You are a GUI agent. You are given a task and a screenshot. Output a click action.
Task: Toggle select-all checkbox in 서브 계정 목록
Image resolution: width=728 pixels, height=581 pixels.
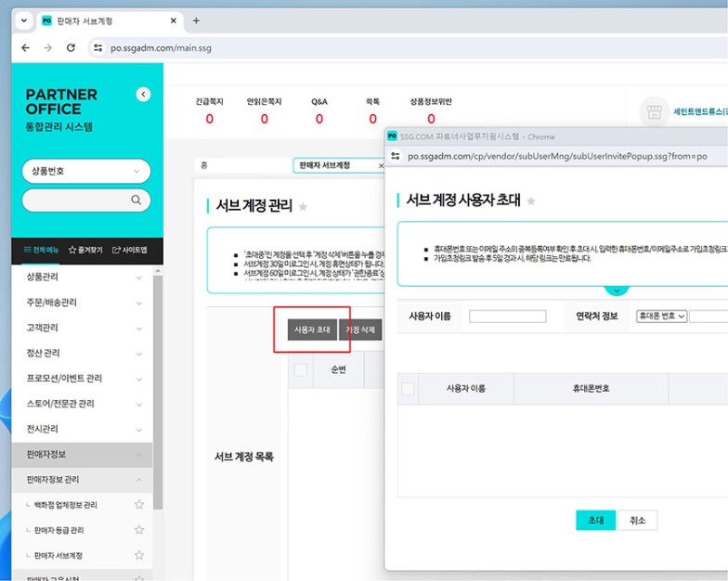pyautogui.click(x=301, y=369)
